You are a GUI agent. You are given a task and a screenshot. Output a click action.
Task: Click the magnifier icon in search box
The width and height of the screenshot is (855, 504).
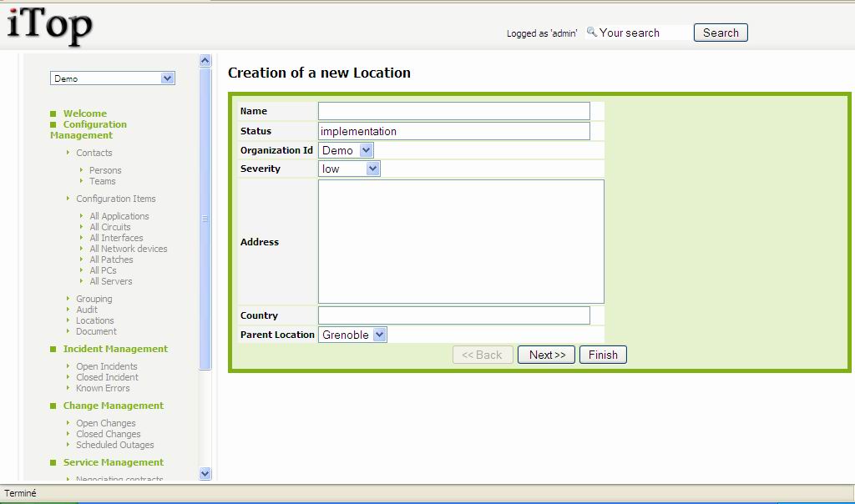pos(592,32)
